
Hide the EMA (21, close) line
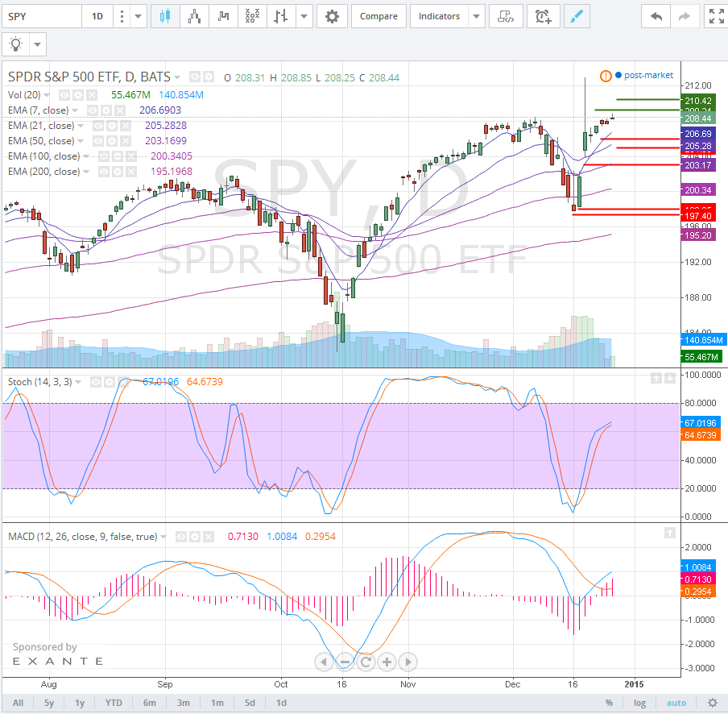tap(97, 126)
